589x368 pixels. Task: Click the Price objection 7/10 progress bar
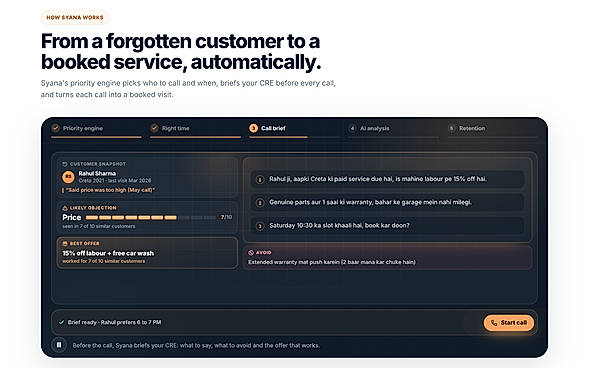(x=151, y=217)
